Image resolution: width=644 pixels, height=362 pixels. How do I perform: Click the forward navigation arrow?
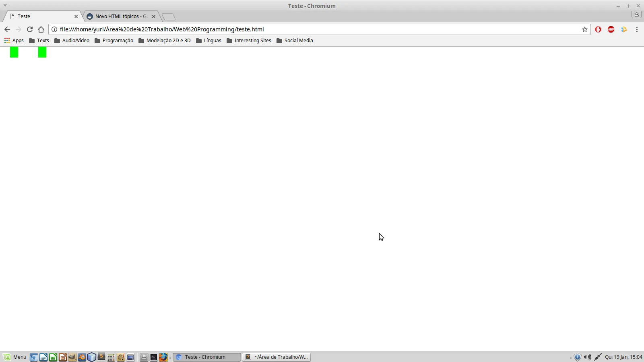[x=19, y=29]
